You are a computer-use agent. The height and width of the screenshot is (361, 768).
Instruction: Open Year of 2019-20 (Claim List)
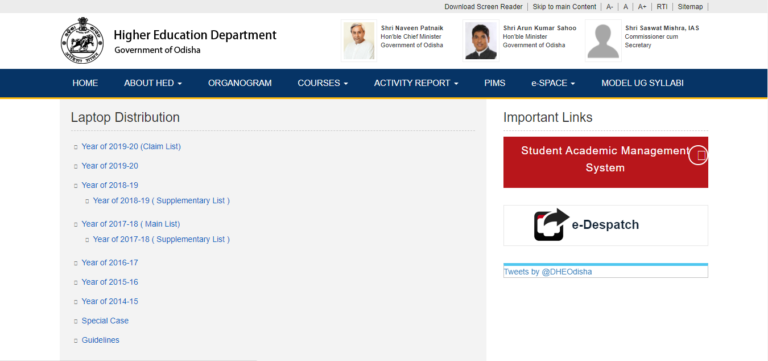(x=131, y=146)
